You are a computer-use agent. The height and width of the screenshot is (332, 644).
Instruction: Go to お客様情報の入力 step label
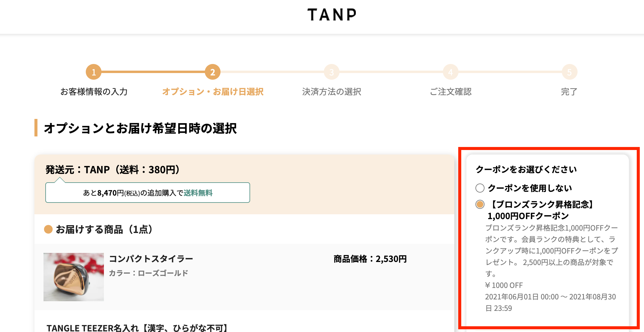[x=94, y=92]
